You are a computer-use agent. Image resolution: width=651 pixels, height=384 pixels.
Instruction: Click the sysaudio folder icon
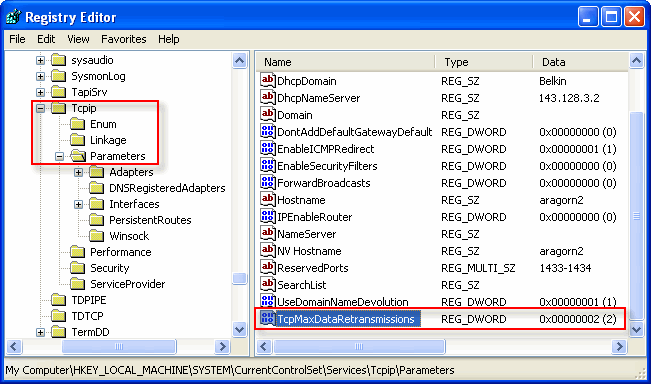59,60
